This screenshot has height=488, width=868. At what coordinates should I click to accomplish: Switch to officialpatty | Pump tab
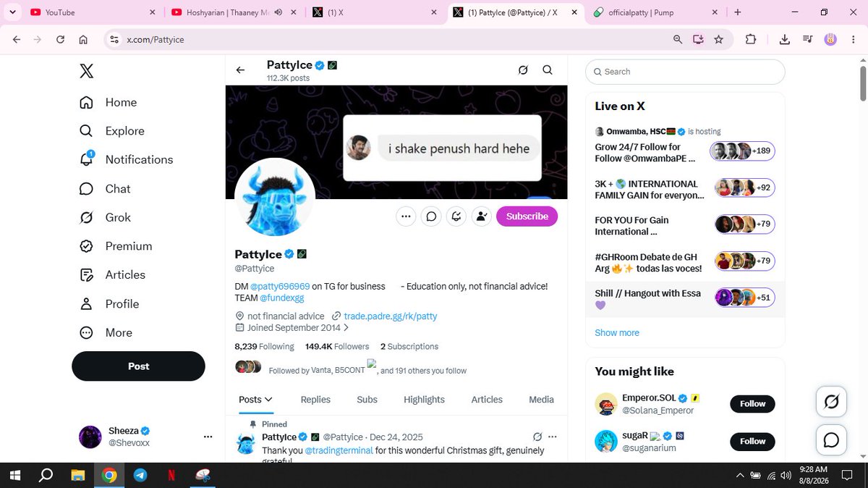point(655,12)
